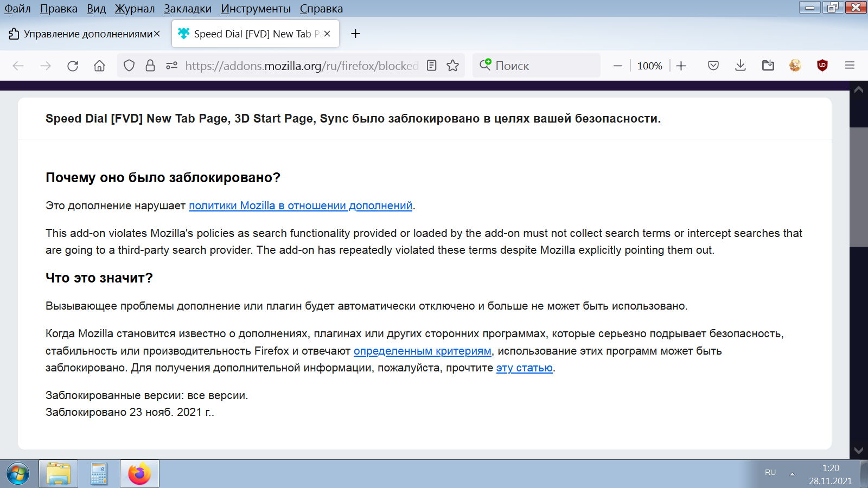
Task: Minimize the Firefox window
Action: click(x=809, y=7)
